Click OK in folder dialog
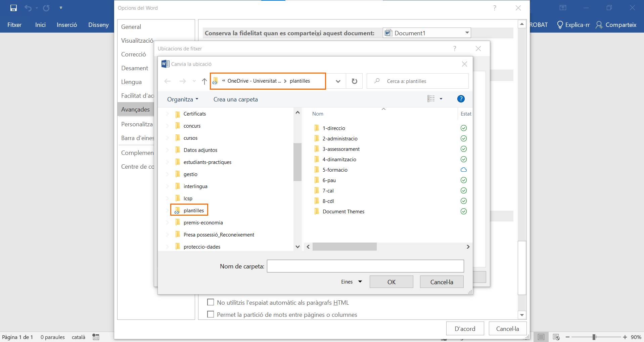644x342 pixels. pyautogui.click(x=391, y=282)
